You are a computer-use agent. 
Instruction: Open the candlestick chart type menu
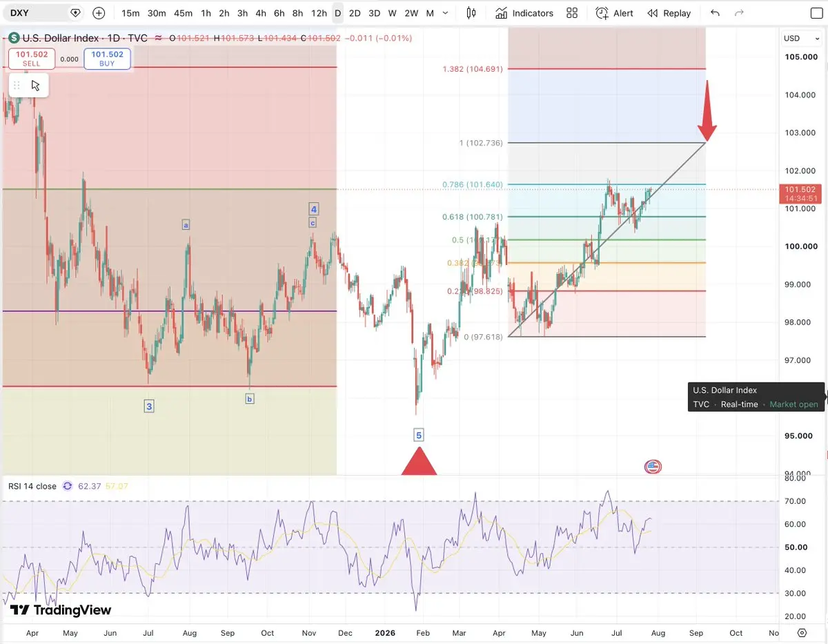471,13
